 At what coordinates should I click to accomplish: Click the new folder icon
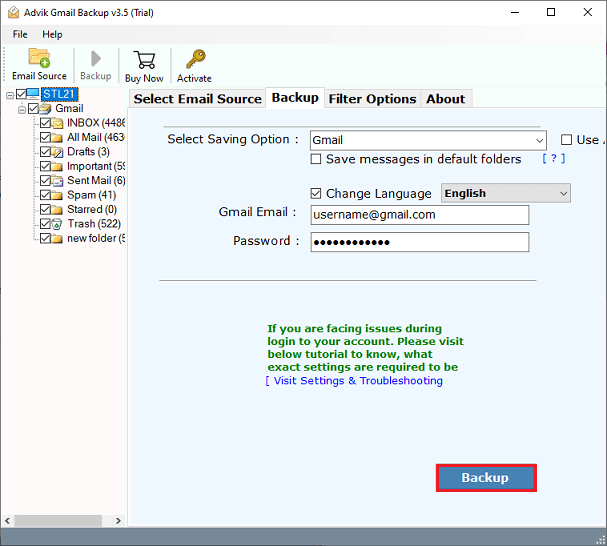[x=57, y=239]
